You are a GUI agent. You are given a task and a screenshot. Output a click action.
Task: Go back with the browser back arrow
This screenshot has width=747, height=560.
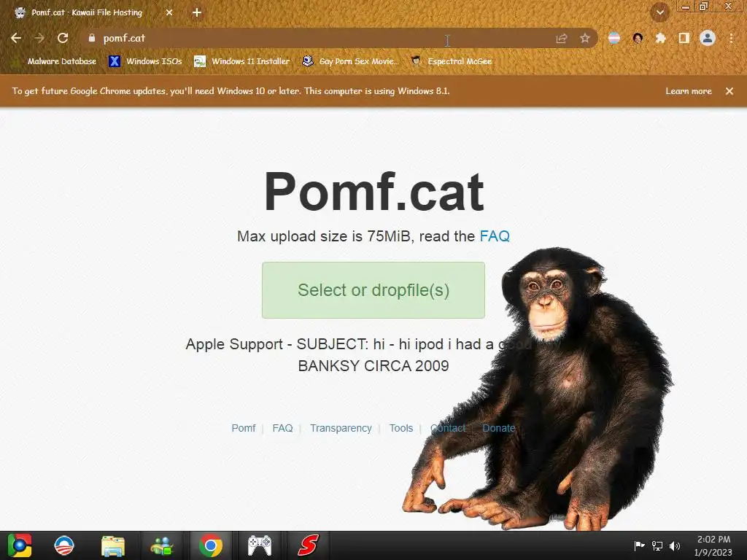click(16, 38)
